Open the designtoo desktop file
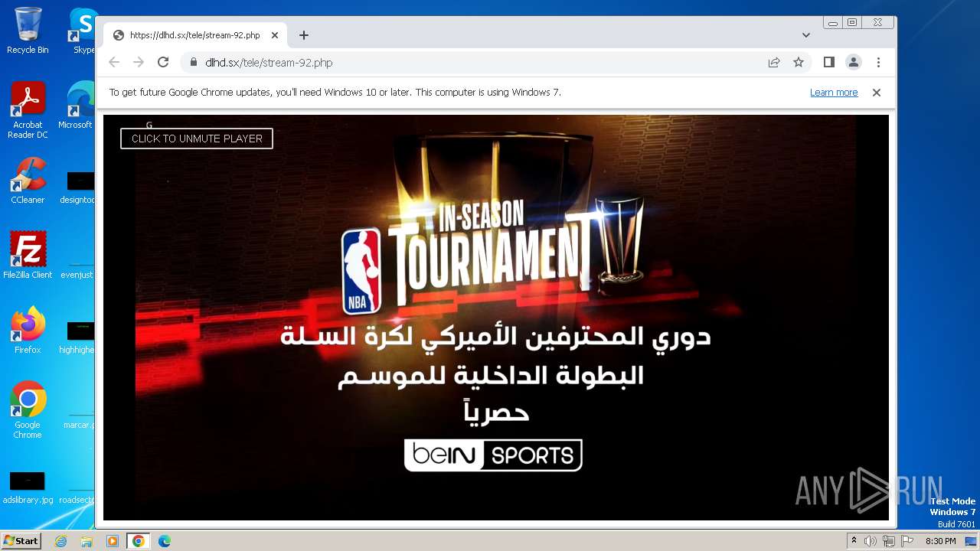 pos(77,187)
